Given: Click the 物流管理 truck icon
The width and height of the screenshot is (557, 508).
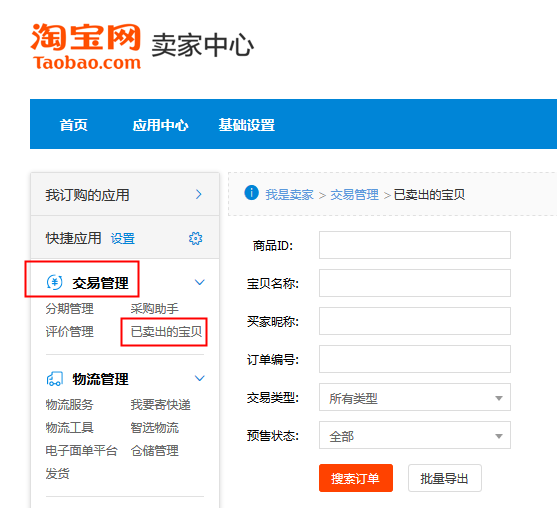Looking at the screenshot, I should coord(55,379).
